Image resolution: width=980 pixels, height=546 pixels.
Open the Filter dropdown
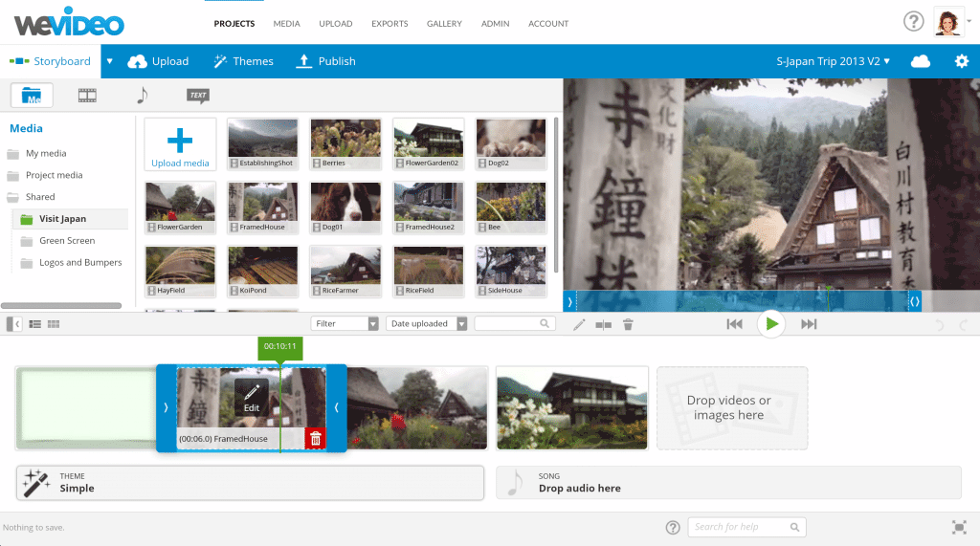[345, 323]
